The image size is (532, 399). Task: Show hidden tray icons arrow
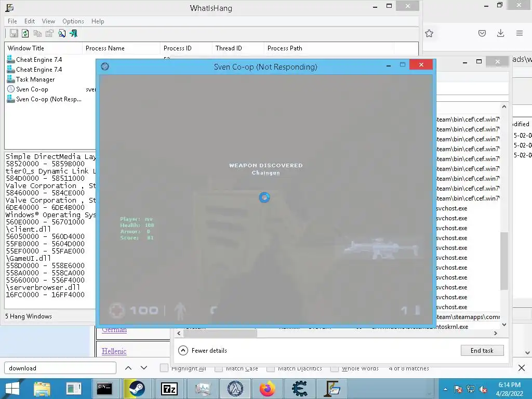click(445, 389)
